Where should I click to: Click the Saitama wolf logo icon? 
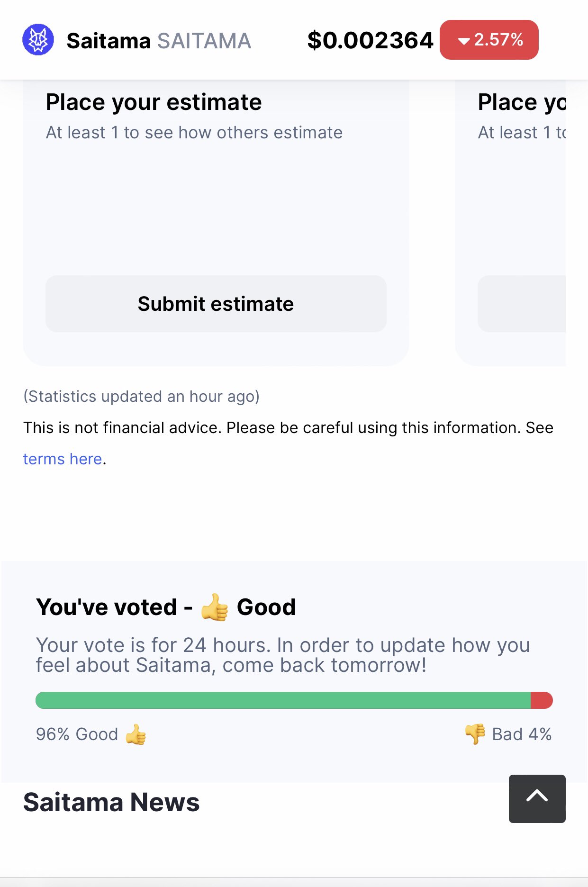point(38,40)
